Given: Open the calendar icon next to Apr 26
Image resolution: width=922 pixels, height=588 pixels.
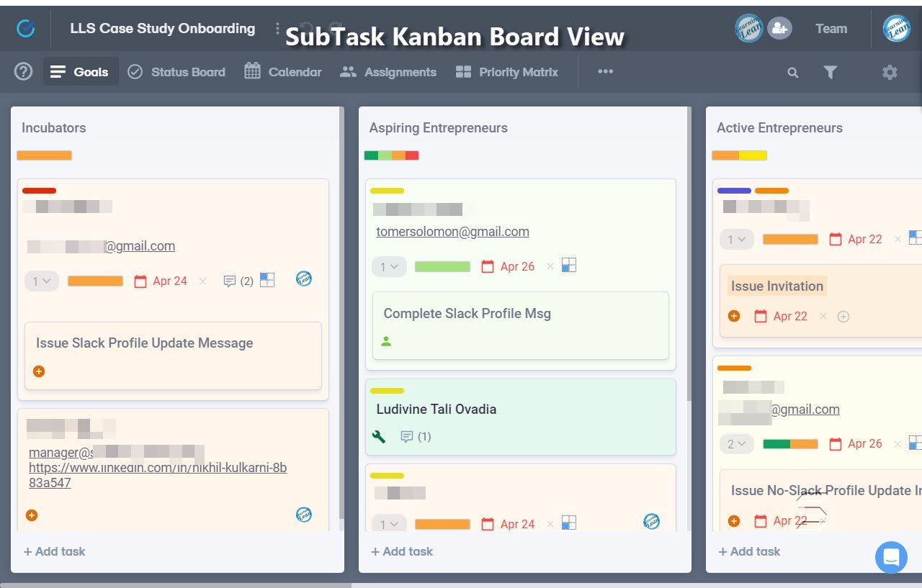Looking at the screenshot, I should 487,266.
